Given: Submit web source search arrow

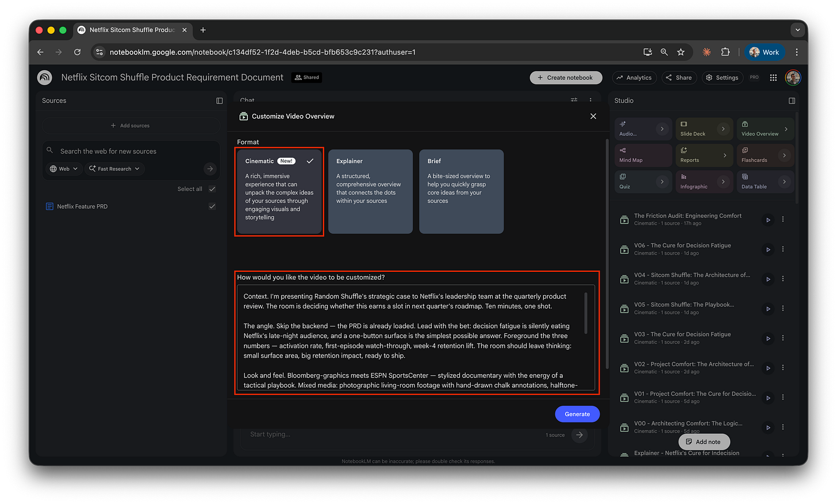Looking at the screenshot, I should point(210,169).
